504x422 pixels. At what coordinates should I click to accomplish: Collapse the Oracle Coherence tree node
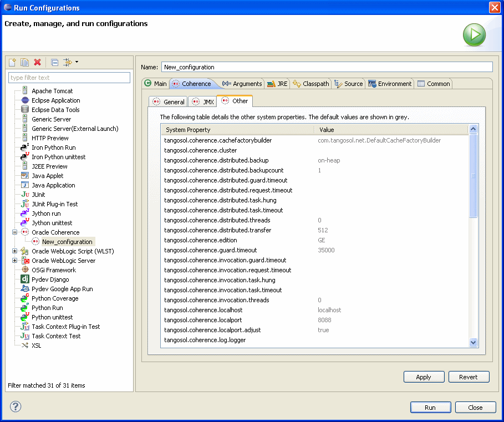15,232
